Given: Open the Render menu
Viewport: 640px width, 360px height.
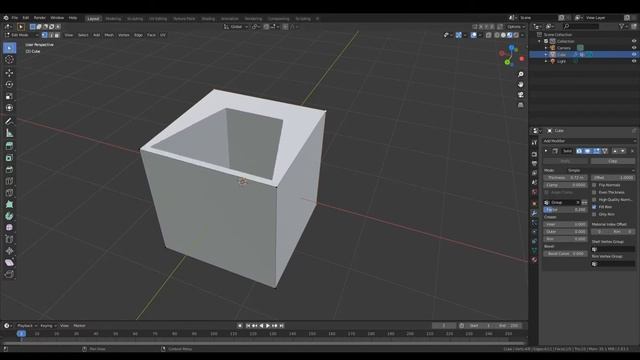Looking at the screenshot, I should (x=40, y=18).
